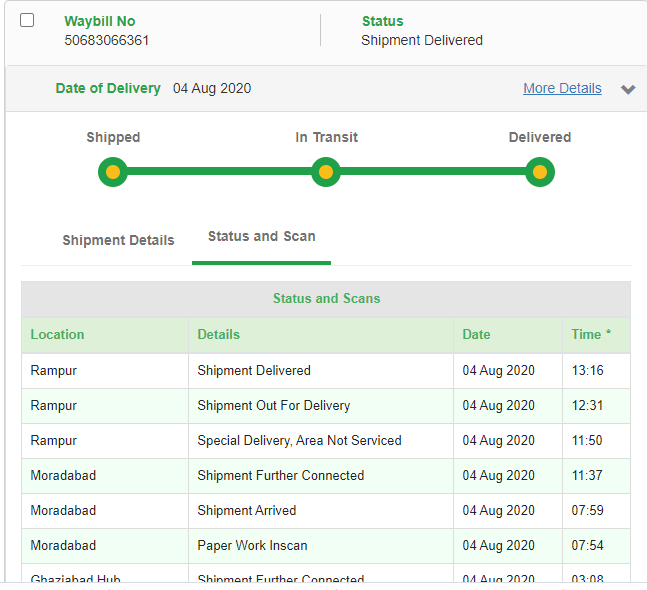Screen dimensions: 647x590
Task: Click the Delivered progress circle
Action: 540,173
